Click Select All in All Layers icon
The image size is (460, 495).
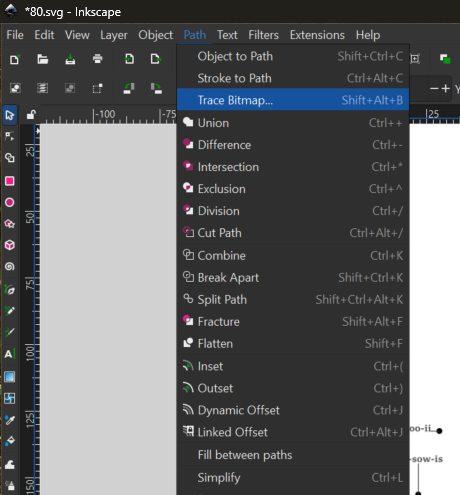click(42, 88)
